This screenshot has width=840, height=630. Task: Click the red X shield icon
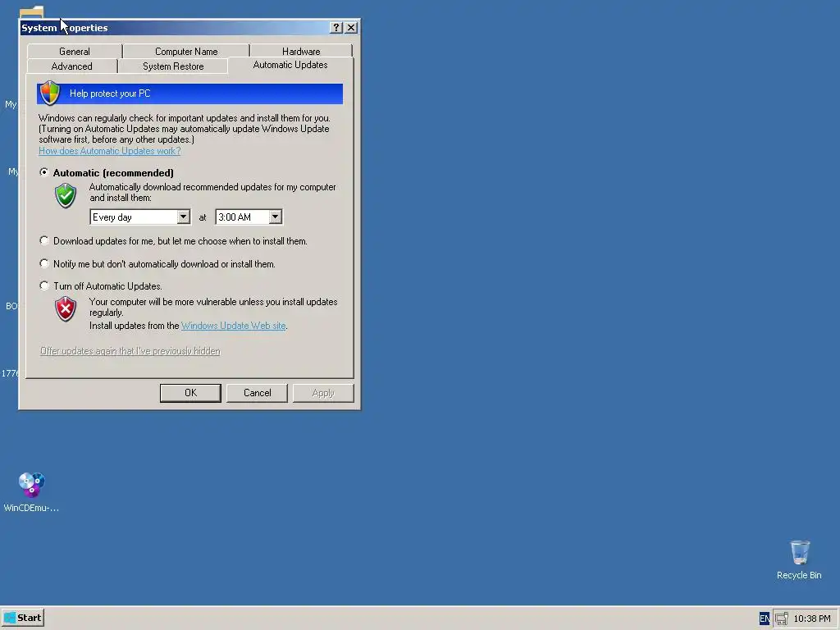tap(66, 309)
